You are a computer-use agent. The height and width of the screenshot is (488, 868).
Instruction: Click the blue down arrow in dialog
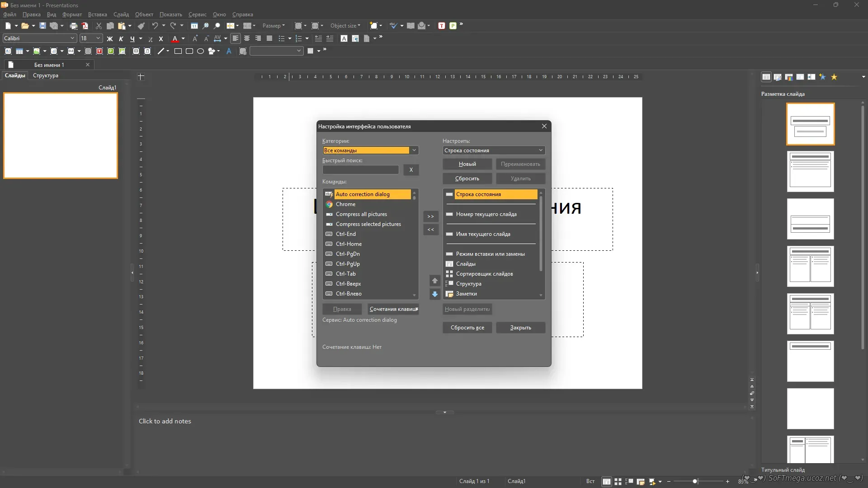coord(434,294)
